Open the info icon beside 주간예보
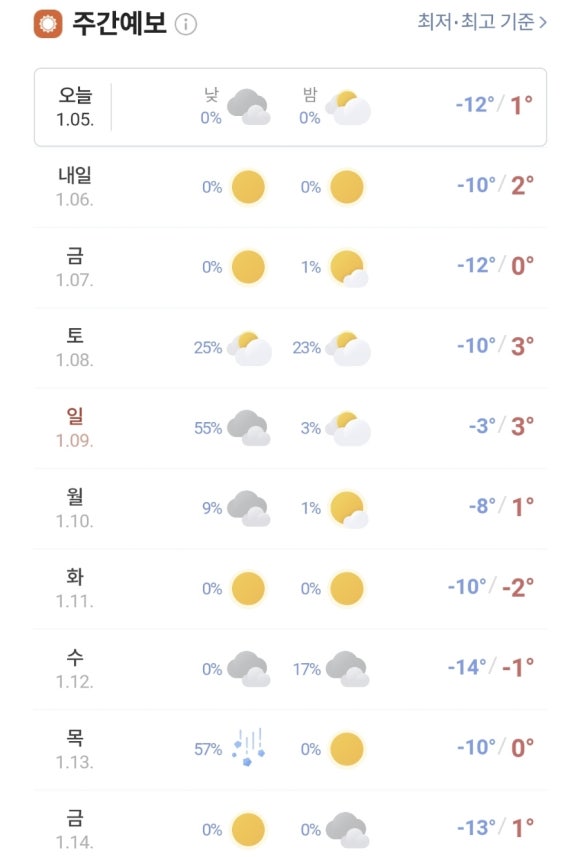 pyautogui.click(x=185, y=25)
